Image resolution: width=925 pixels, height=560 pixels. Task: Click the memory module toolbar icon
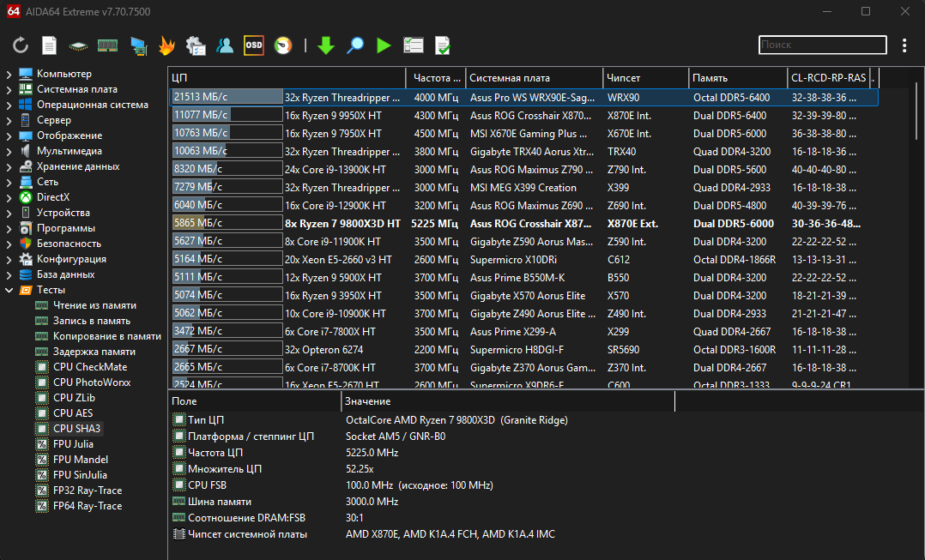click(x=107, y=45)
